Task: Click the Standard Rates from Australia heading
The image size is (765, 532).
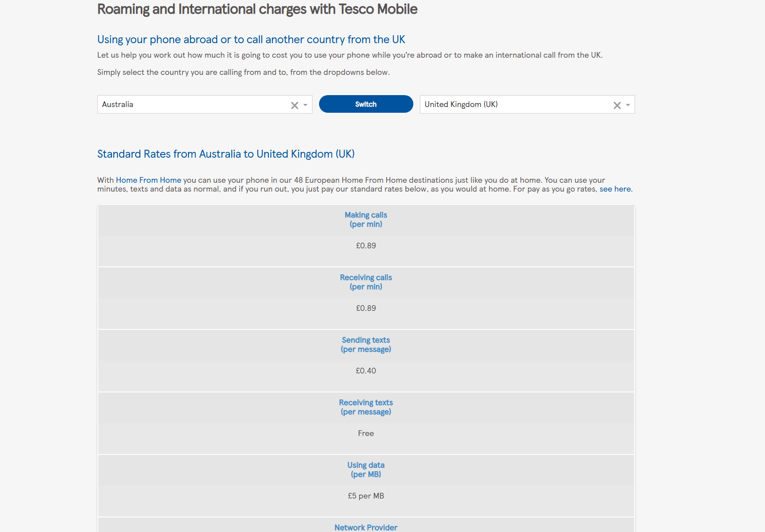Action: (x=226, y=154)
